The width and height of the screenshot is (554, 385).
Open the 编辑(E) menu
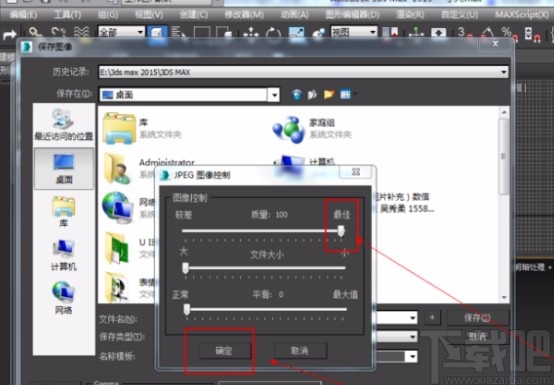23,15
